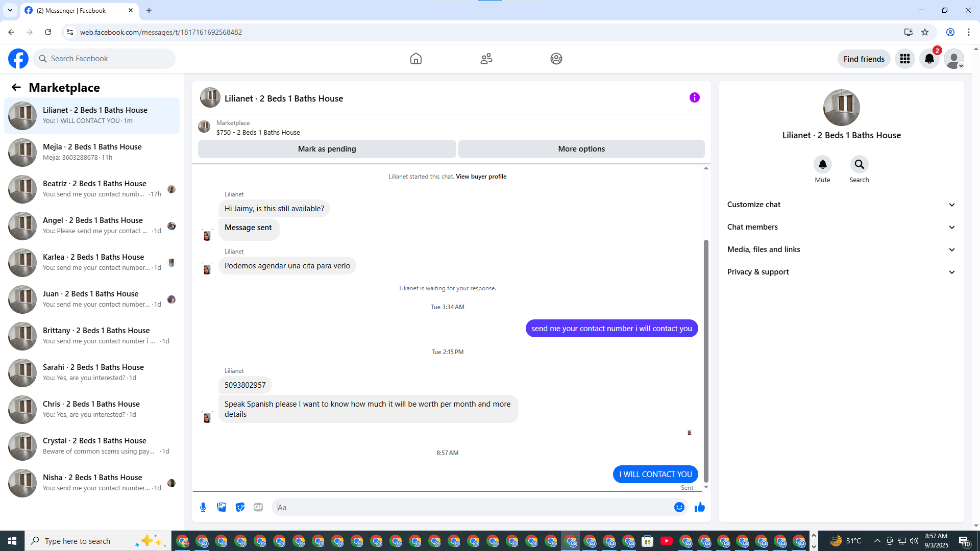Open Nisha's 2 Beds 1 Baths House chat
This screenshot has width=980, height=551.
pyautogui.click(x=92, y=483)
